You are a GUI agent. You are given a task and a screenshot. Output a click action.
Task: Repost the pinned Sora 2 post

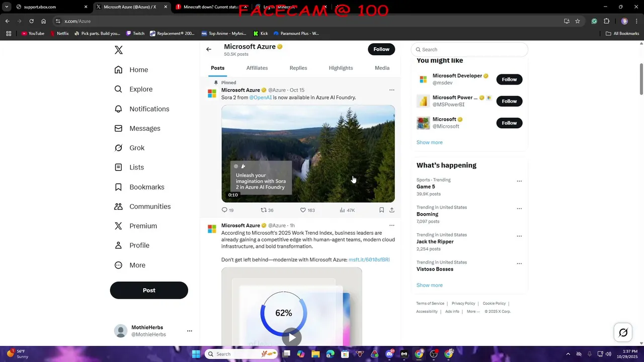pos(267,210)
